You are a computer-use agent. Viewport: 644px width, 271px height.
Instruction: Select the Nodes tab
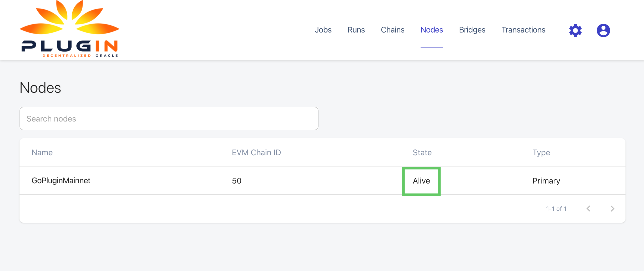[432, 30]
